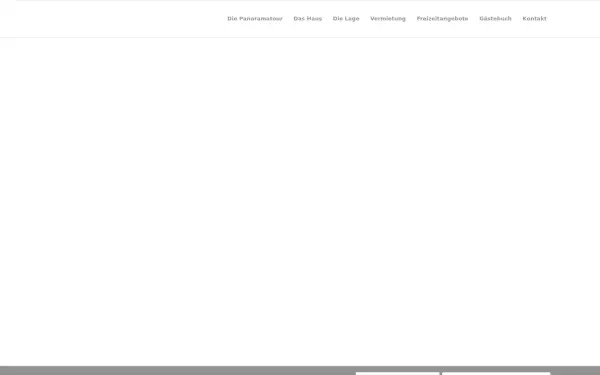The width and height of the screenshot is (600, 375).
Task: Navigate to Freizeitangebote
Action: tap(442, 18)
